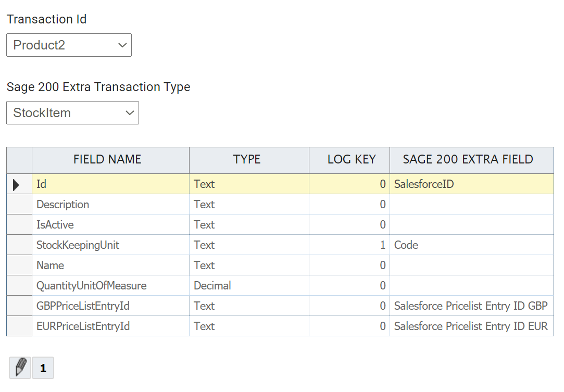
Task: Click the pencil edit icon below the grid
Action: [20, 368]
